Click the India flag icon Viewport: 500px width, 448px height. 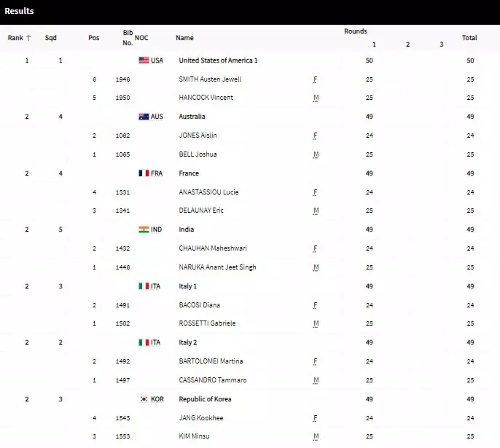[x=144, y=229]
